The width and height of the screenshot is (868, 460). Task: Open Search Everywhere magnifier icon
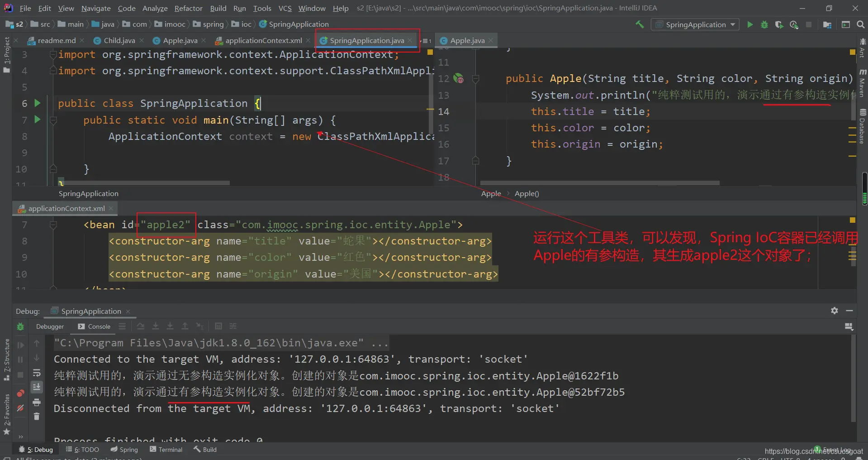[860, 24]
